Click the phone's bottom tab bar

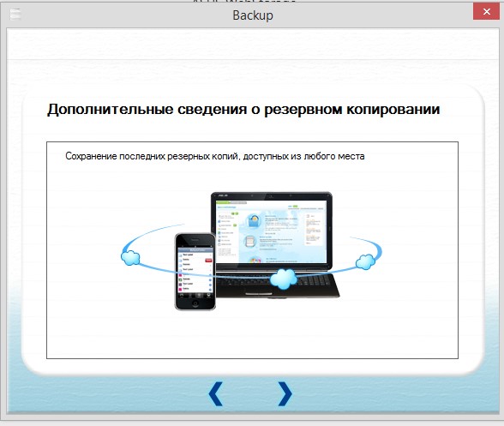195,295
